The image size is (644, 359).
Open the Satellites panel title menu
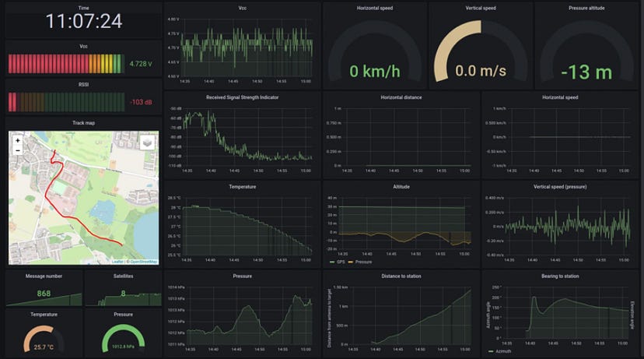click(x=123, y=276)
